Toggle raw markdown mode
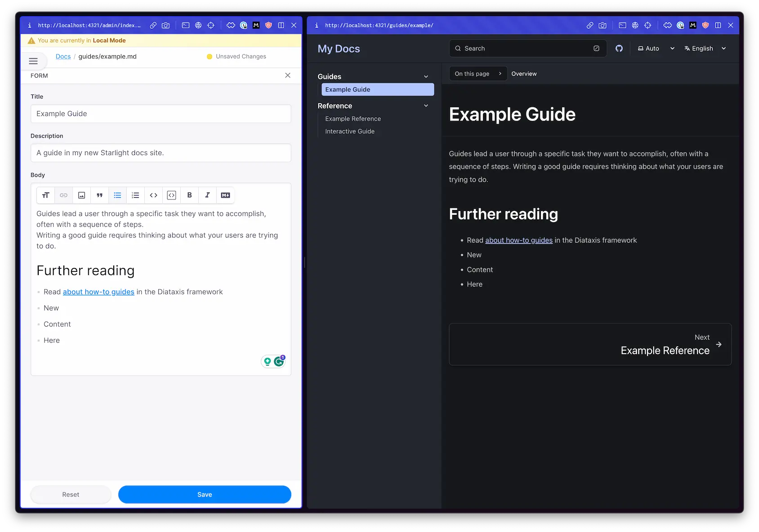Image resolution: width=759 pixels, height=532 pixels. coord(225,195)
